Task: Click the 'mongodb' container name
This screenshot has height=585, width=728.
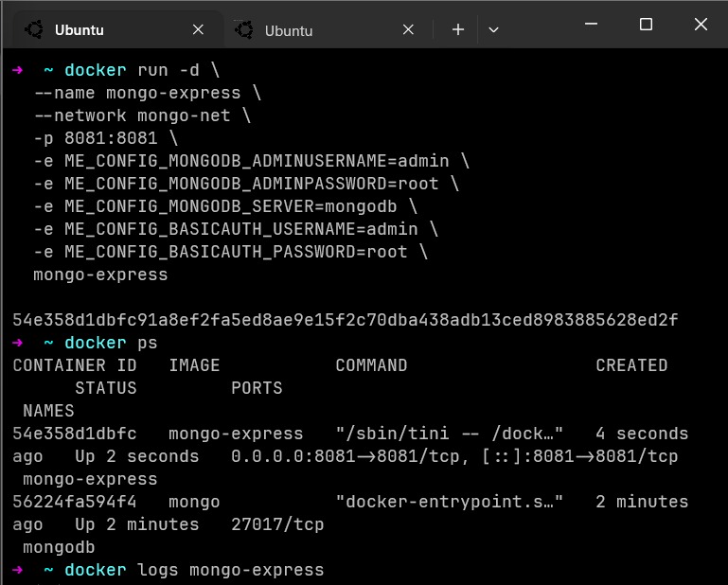Action: click(x=59, y=547)
